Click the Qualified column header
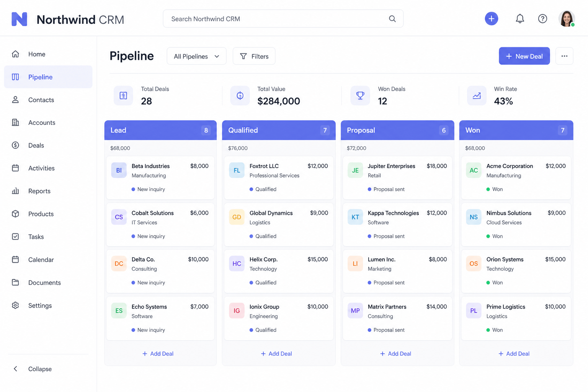This screenshot has height=392, width=588. point(279,130)
